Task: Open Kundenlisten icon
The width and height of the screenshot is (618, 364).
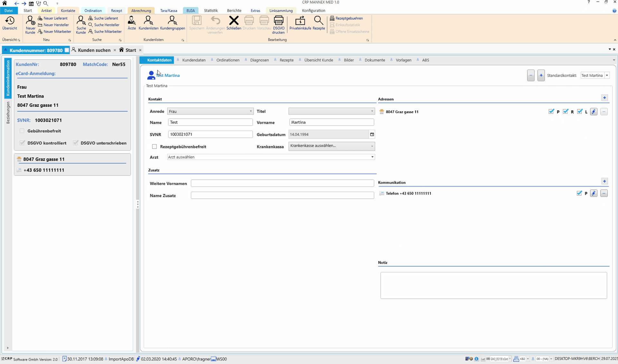Action: [148, 23]
